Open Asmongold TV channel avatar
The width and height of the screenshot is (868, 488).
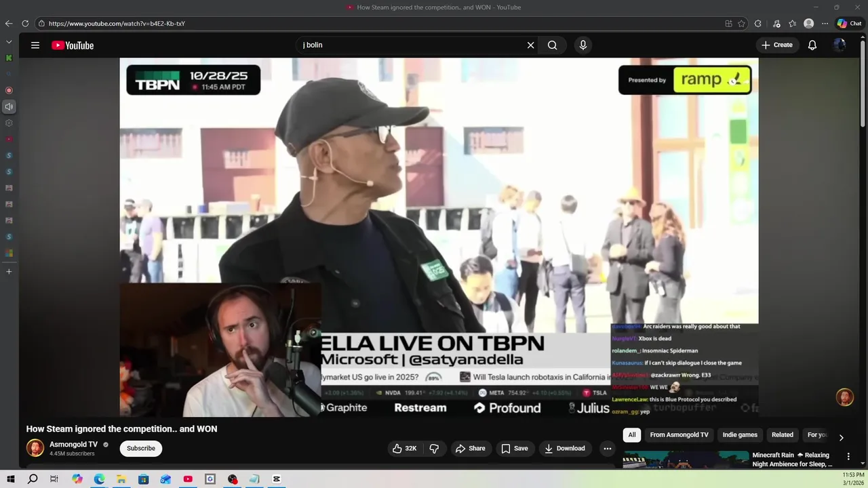35,448
